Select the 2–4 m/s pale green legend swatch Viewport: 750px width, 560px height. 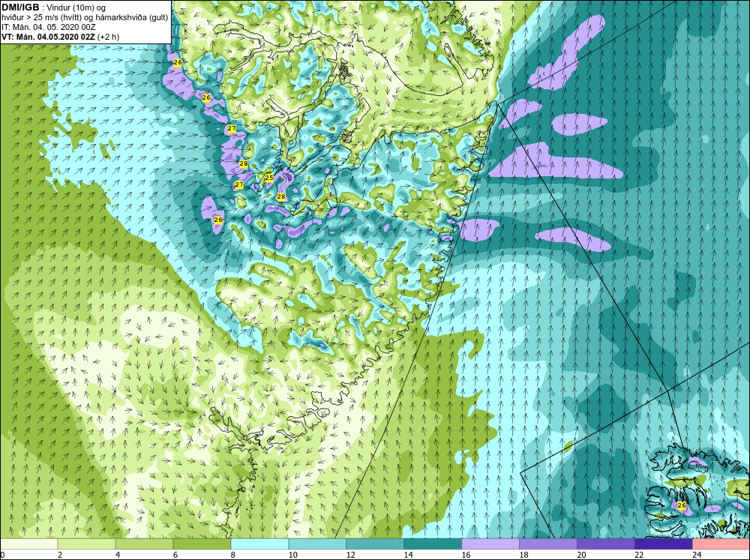click(x=86, y=544)
